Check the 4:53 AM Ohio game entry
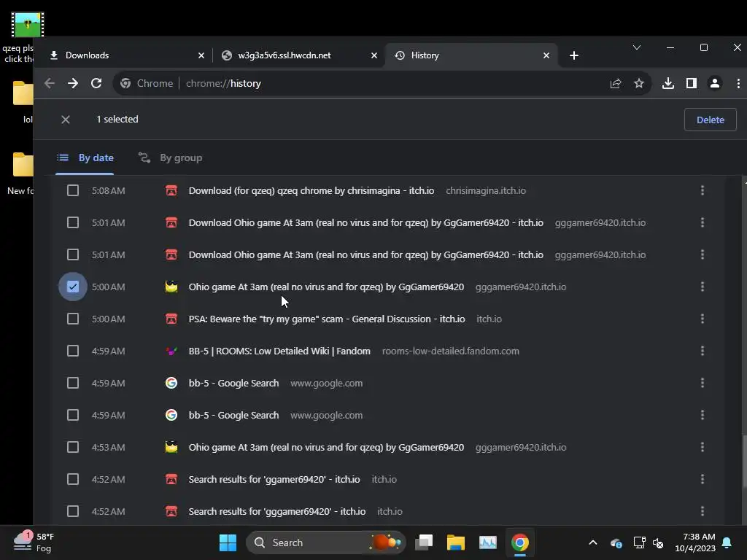 tap(73, 447)
